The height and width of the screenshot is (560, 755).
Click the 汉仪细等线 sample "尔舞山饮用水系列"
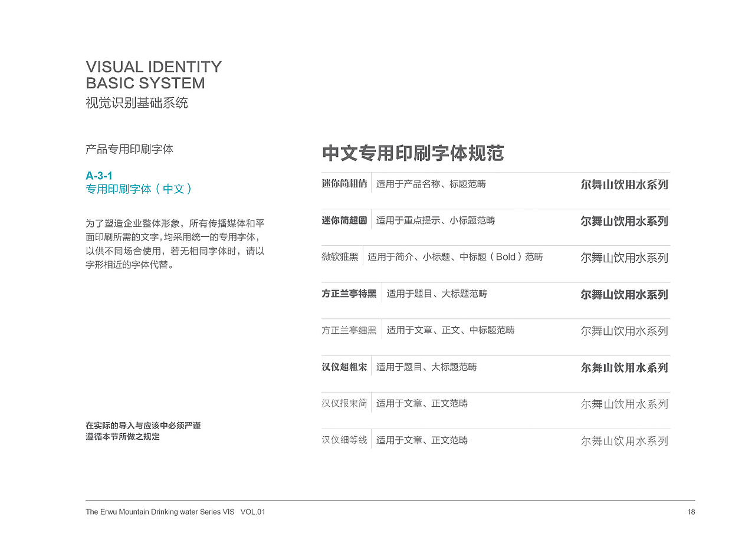(625, 440)
